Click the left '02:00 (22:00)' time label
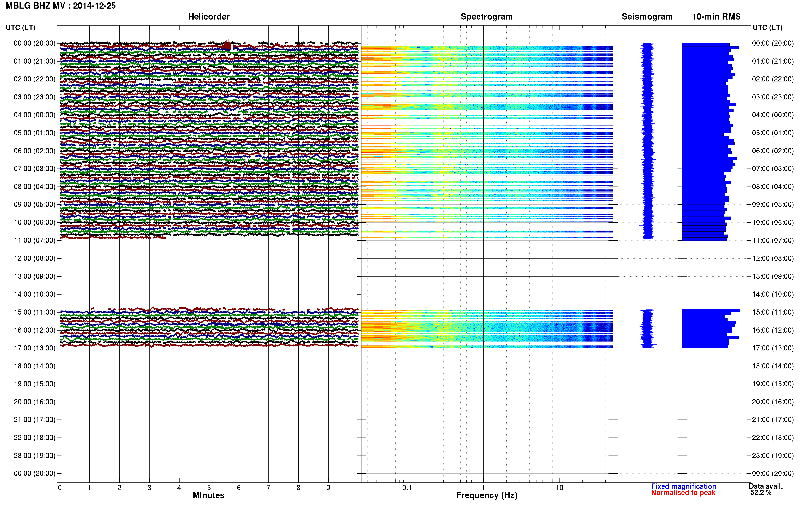 pyautogui.click(x=35, y=79)
